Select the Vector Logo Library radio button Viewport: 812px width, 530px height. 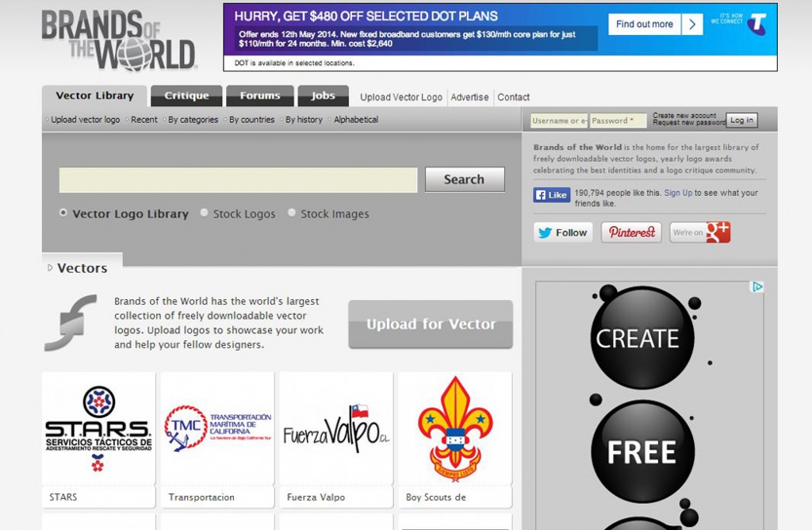(x=63, y=213)
